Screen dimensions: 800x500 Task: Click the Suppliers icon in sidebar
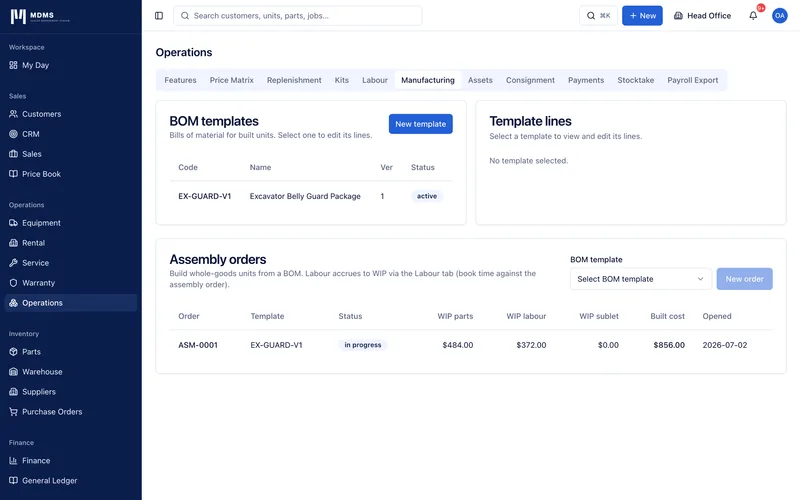tap(13, 391)
